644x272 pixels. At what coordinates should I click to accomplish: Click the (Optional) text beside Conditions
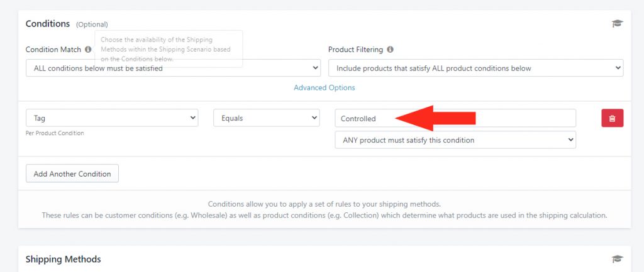point(92,24)
